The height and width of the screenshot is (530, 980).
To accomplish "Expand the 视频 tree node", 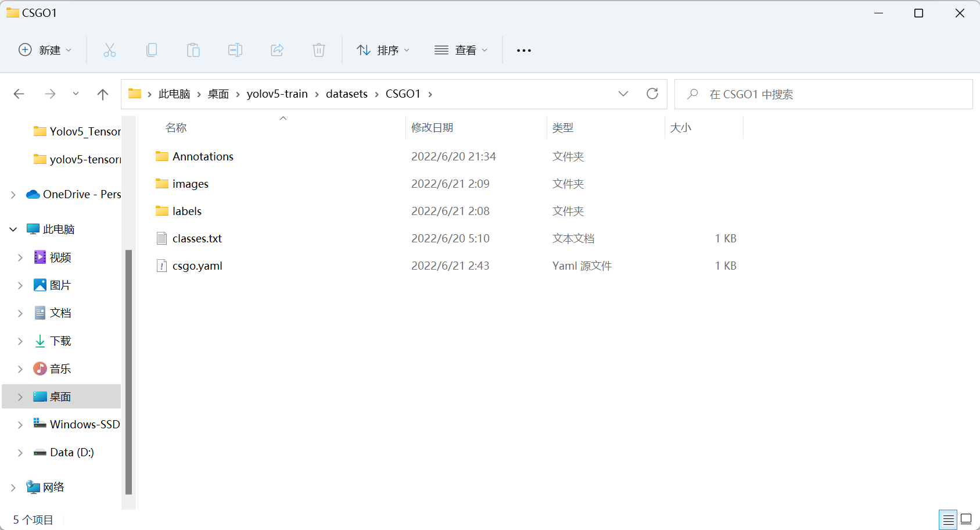I will (x=20, y=257).
